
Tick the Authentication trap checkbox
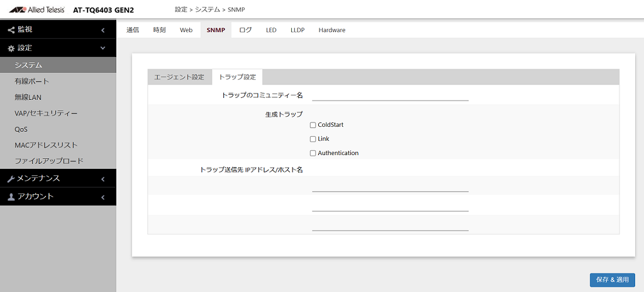pos(313,153)
